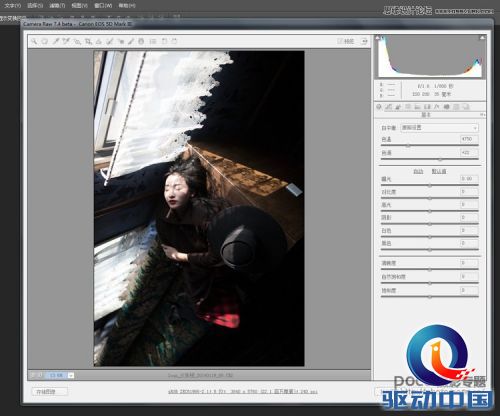Click the zoom percentage field
500x416 pixels.
click(56, 375)
